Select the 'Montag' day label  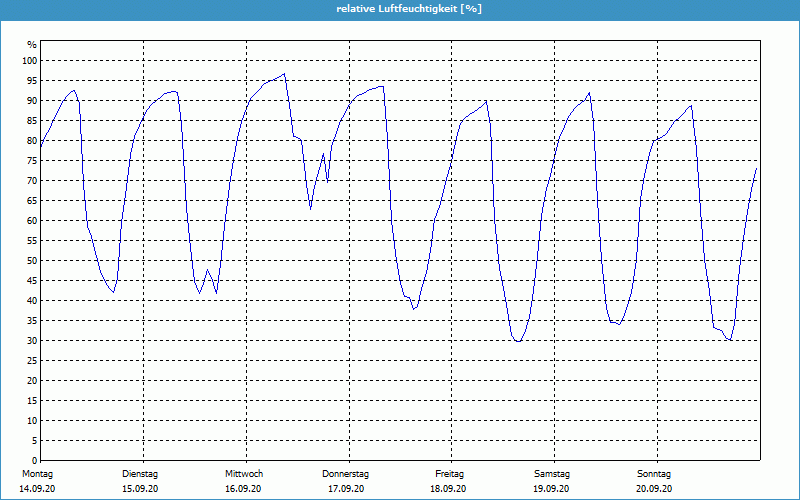click(x=37, y=473)
